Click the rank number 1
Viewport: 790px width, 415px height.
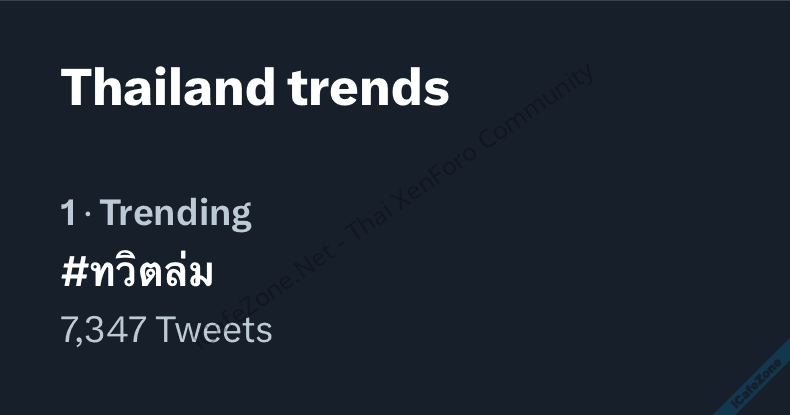pos(67,213)
